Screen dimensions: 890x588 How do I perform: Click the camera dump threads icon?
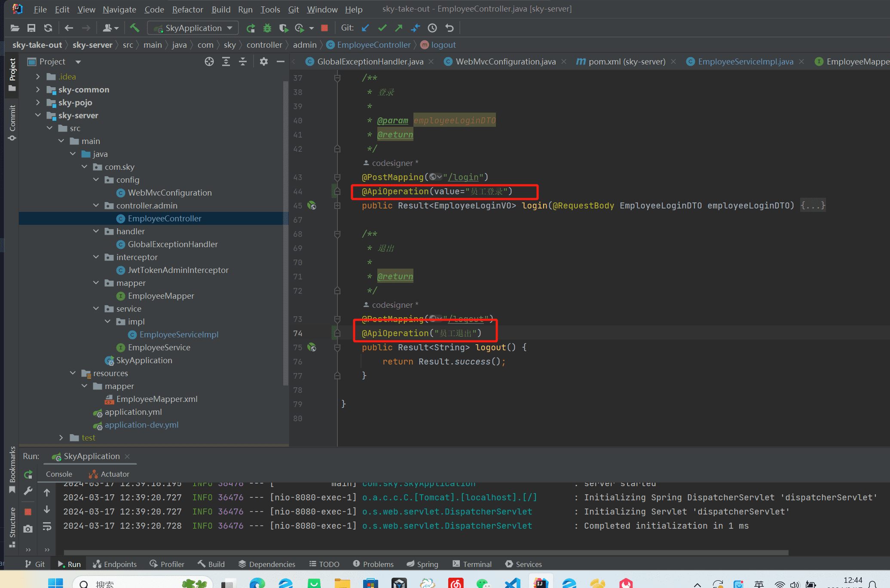(x=28, y=529)
